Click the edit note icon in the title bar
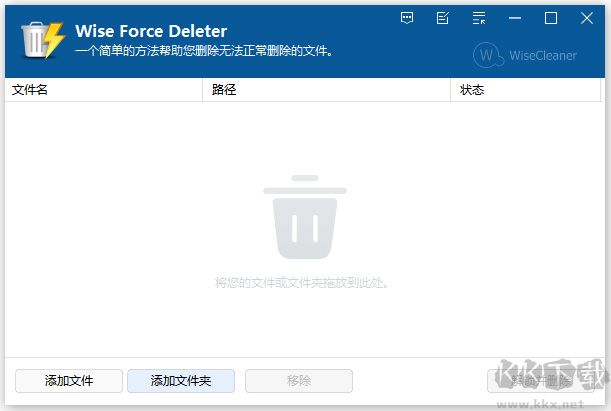Viewport: 611px width, 411px height. 443,18
